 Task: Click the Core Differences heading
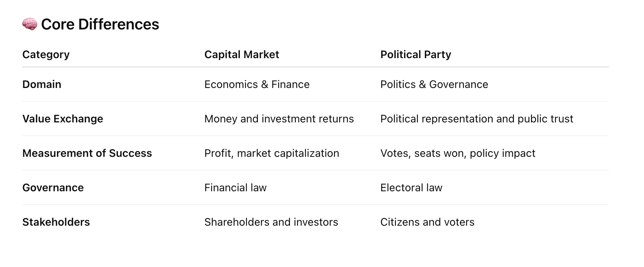pos(100,24)
